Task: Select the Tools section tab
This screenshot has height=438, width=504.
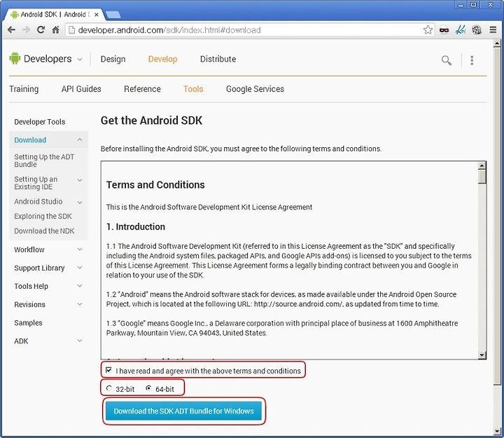Action: (193, 89)
